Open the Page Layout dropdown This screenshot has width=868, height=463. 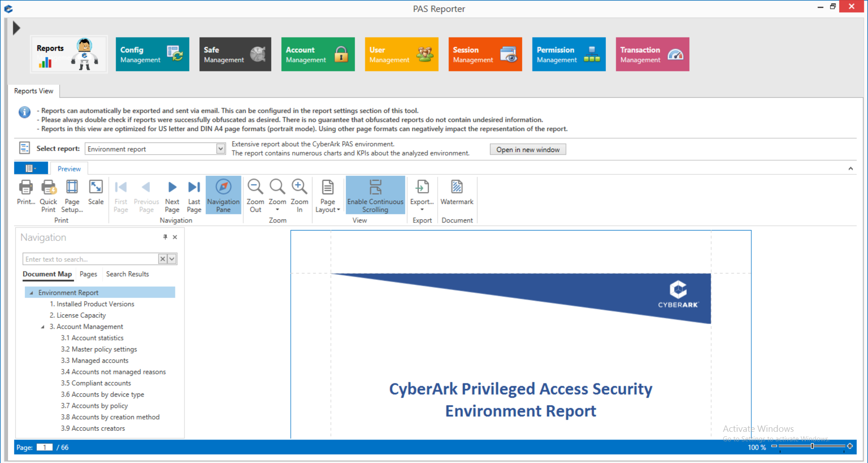coord(328,196)
